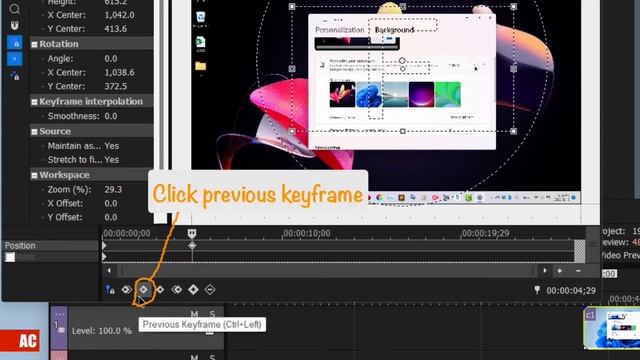Collapse the Keyframe interpolation section
Viewport: 640px width, 360px height.
(x=34, y=102)
